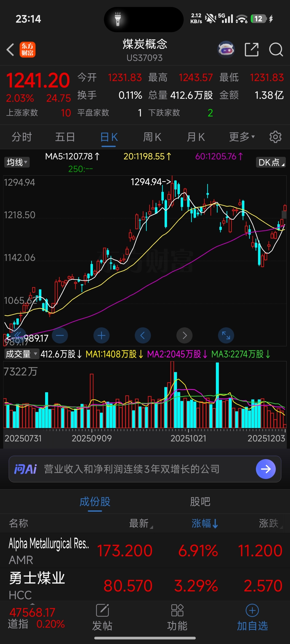Screen dimensions: 290x644
Task: Tap AI prompt text 营业收入和净利润连续3年双增长的公司
Action: (132, 469)
